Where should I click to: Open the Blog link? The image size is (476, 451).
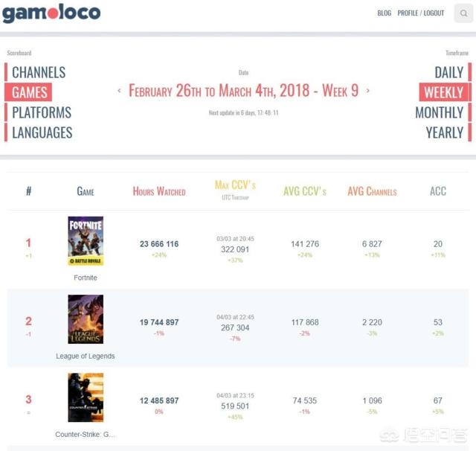(384, 13)
